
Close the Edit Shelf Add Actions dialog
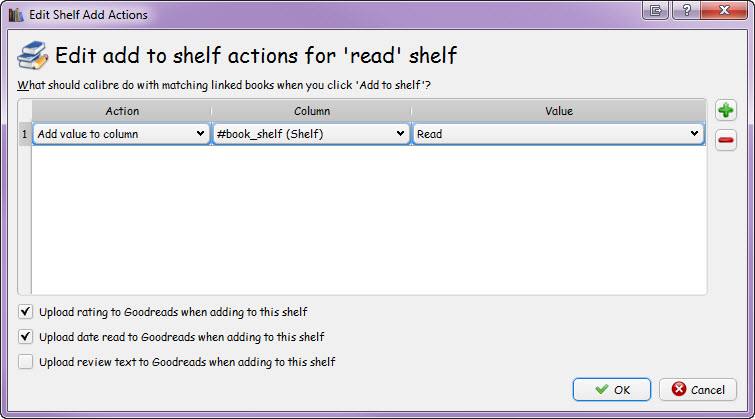coord(725,12)
